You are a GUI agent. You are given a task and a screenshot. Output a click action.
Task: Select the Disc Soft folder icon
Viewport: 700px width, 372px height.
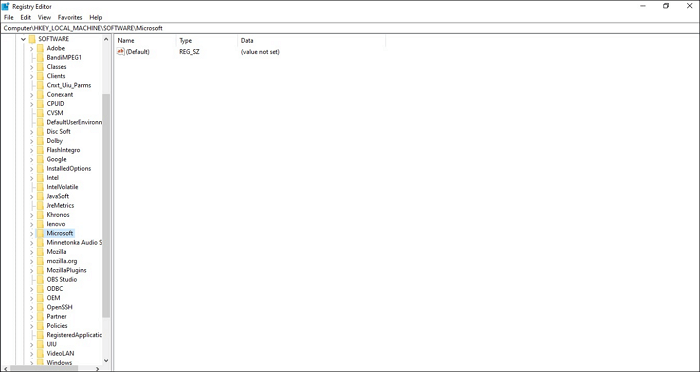coord(40,132)
